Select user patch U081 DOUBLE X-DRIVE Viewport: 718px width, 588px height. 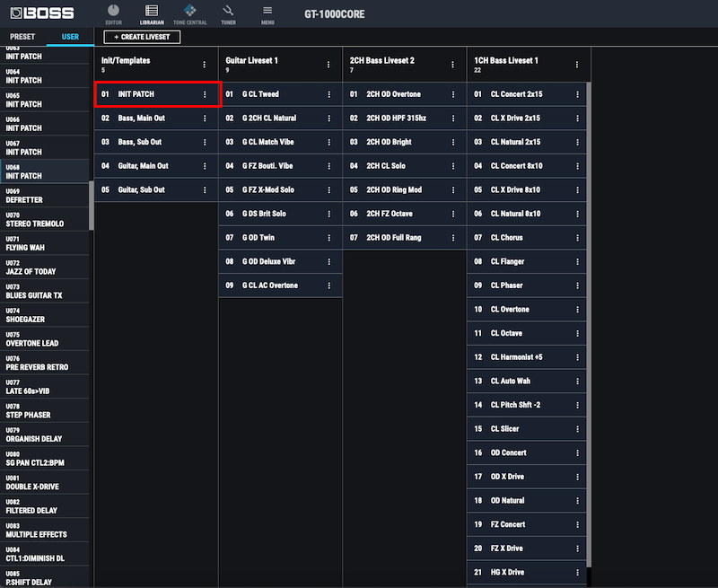(44, 482)
